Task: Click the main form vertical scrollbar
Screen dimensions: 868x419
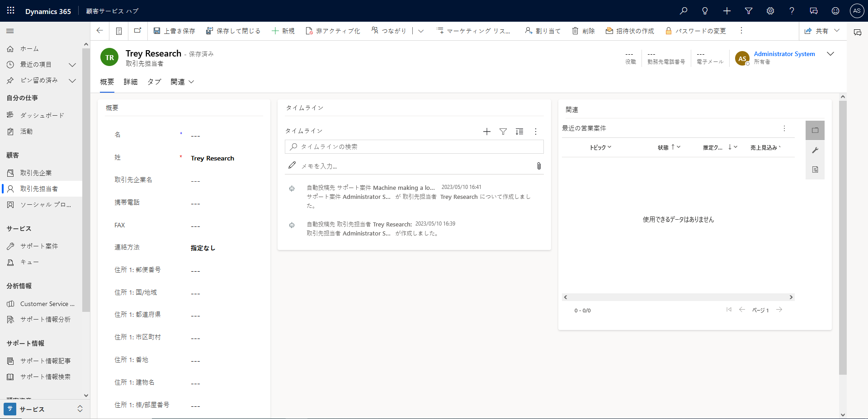Action: click(x=843, y=238)
